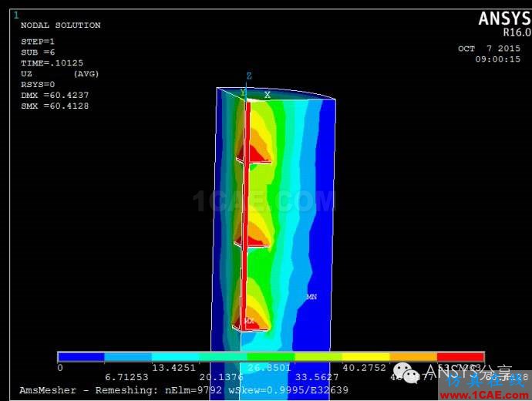The width and height of the screenshot is (532, 401).
Task: Click the legend value '6.71253'
Action: pyautogui.click(x=126, y=377)
